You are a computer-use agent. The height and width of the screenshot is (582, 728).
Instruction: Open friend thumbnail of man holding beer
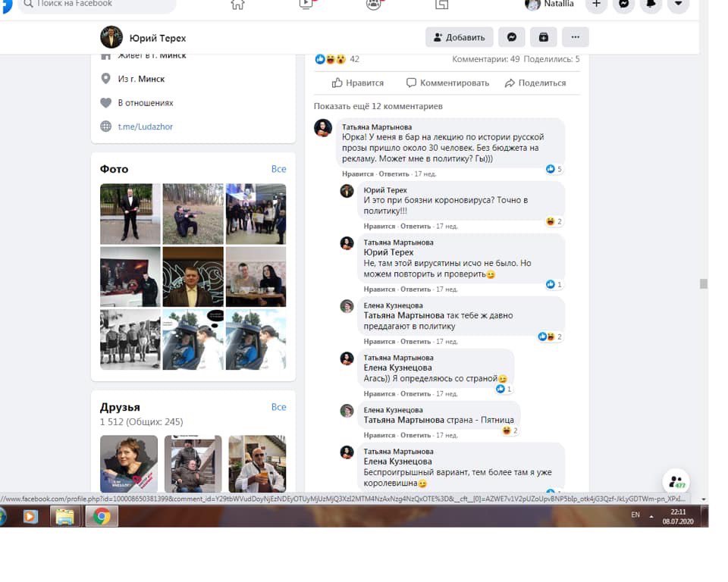pos(257,464)
